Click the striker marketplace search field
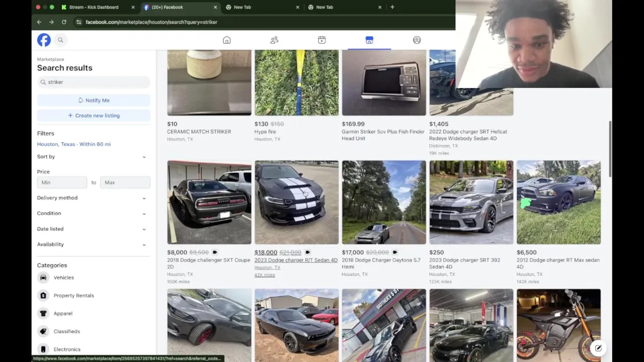644x362 pixels. (x=94, y=82)
